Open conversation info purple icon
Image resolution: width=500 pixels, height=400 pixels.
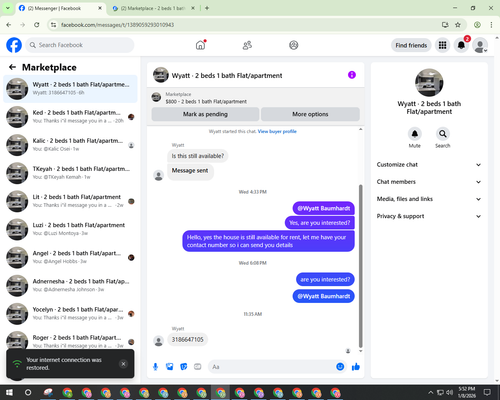click(352, 75)
